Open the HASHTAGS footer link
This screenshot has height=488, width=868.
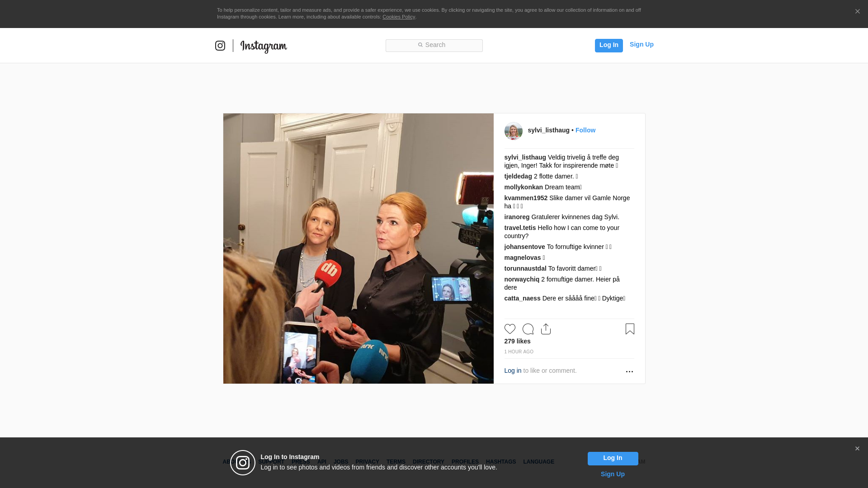pyautogui.click(x=500, y=462)
